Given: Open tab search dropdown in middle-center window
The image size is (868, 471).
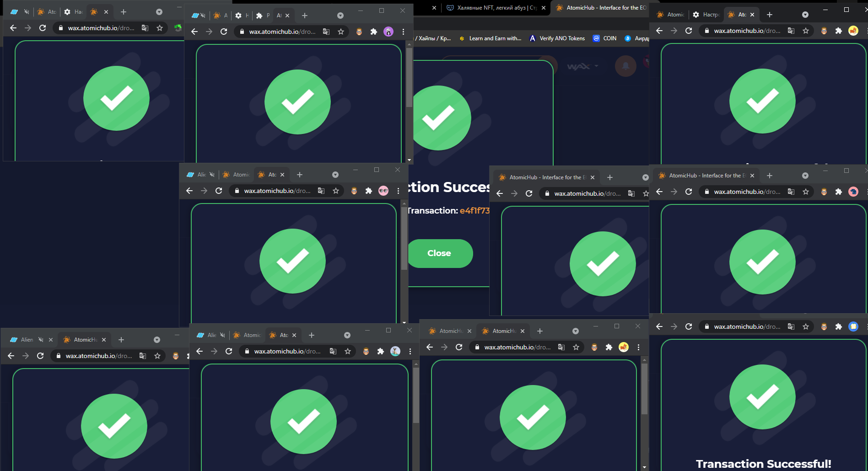Looking at the screenshot, I should click(x=335, y=175).
